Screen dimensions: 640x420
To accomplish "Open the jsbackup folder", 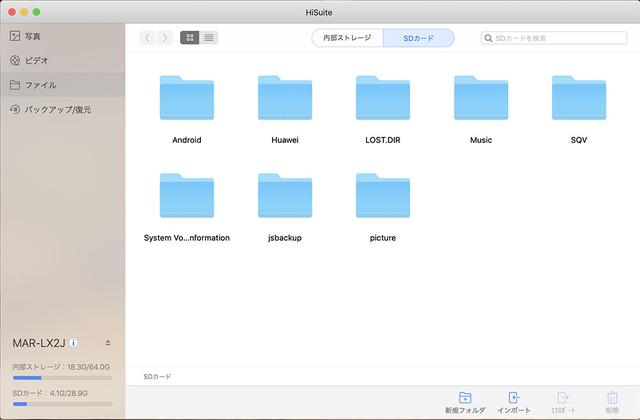I will [285, 196].
